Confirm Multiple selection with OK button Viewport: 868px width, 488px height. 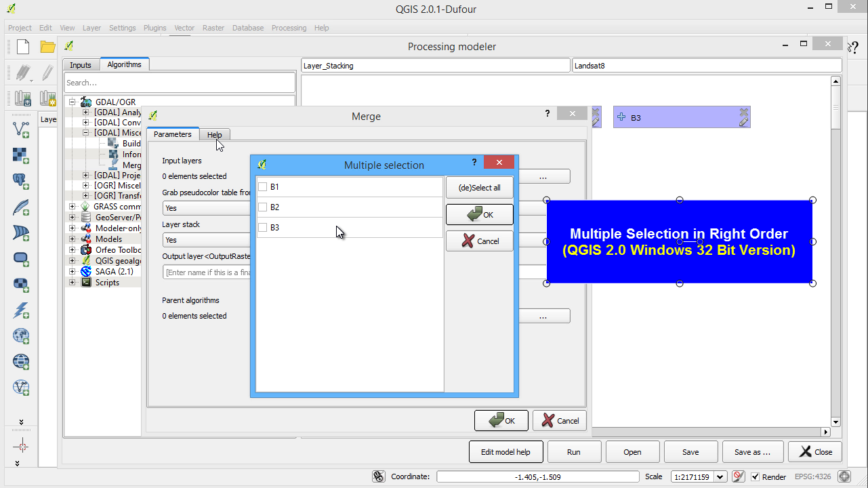(x=480, y=214)
